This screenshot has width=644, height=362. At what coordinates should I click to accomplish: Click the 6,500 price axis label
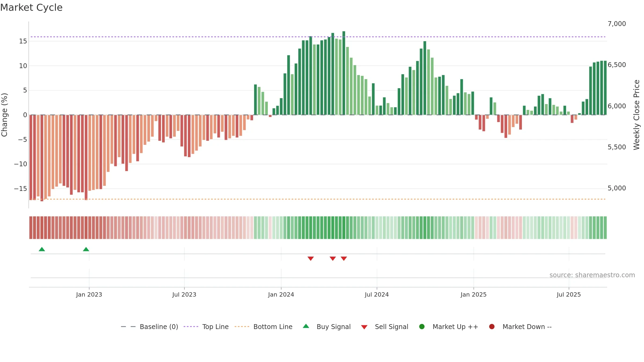click(617, 65)
